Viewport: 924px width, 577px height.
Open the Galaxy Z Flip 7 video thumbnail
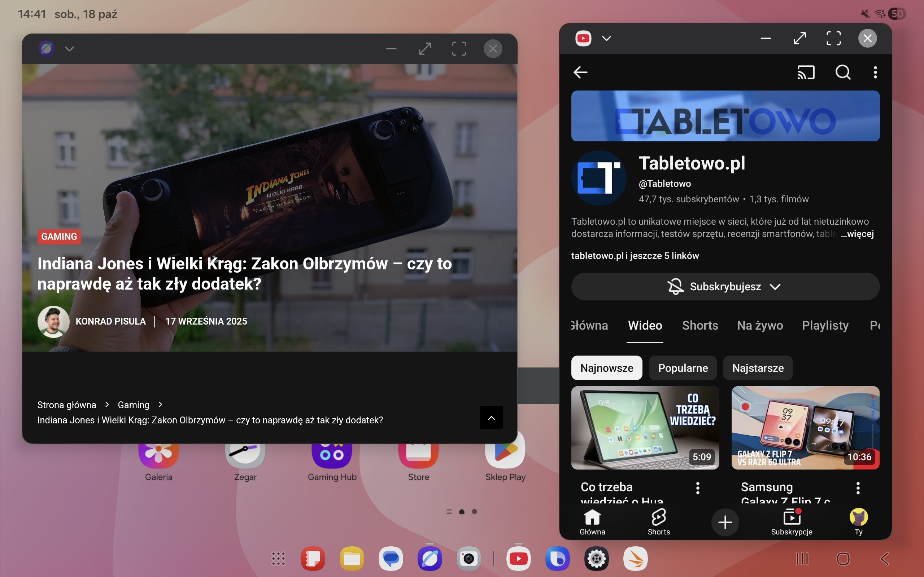pyautogui.click(x=805, y=428)
